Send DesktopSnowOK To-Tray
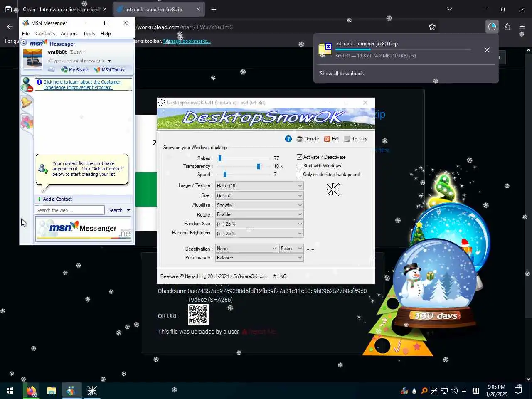 pyautogui.click(x=356, y=139)
